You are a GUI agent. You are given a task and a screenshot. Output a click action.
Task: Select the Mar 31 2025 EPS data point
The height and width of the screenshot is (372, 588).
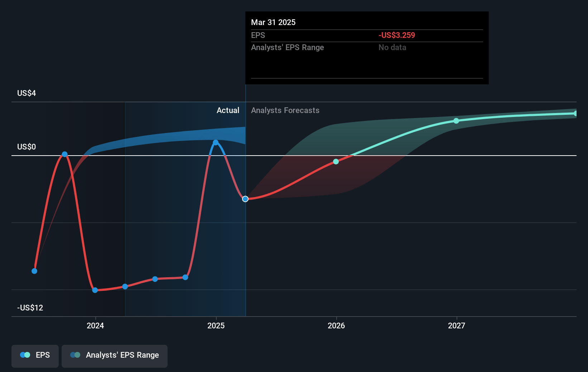click(245, 199)
